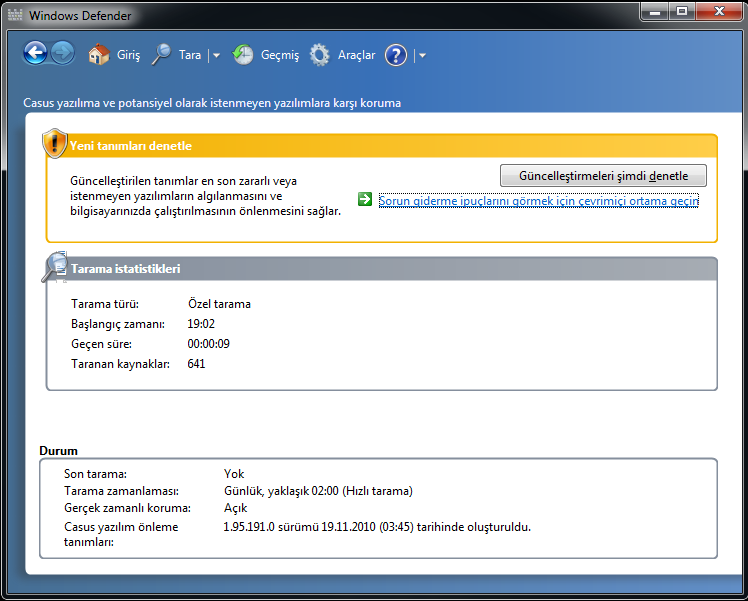Maximize the Windows Defender window
This screenshot has width=748, height=601.
(x=682, y=11)
